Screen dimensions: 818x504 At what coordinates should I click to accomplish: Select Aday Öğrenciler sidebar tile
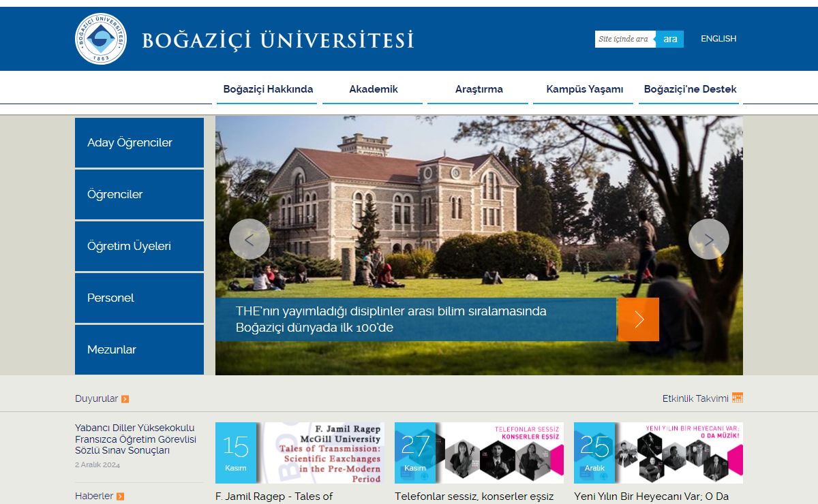tap(139, 143)
